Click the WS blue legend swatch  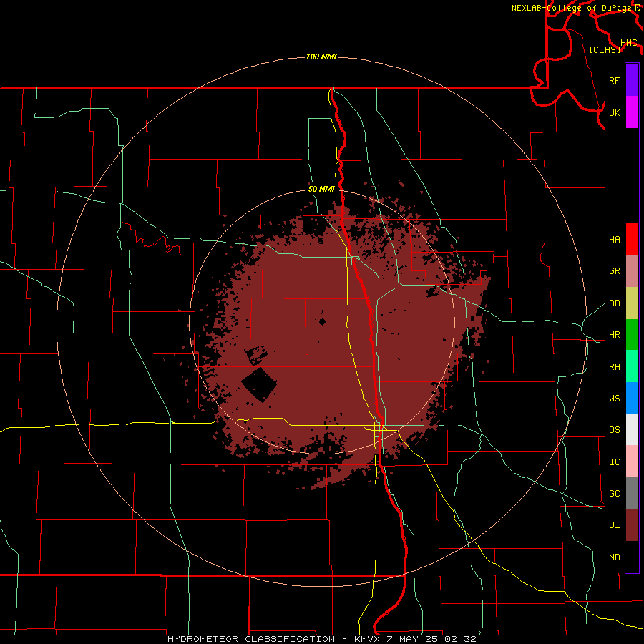[632, 398]
